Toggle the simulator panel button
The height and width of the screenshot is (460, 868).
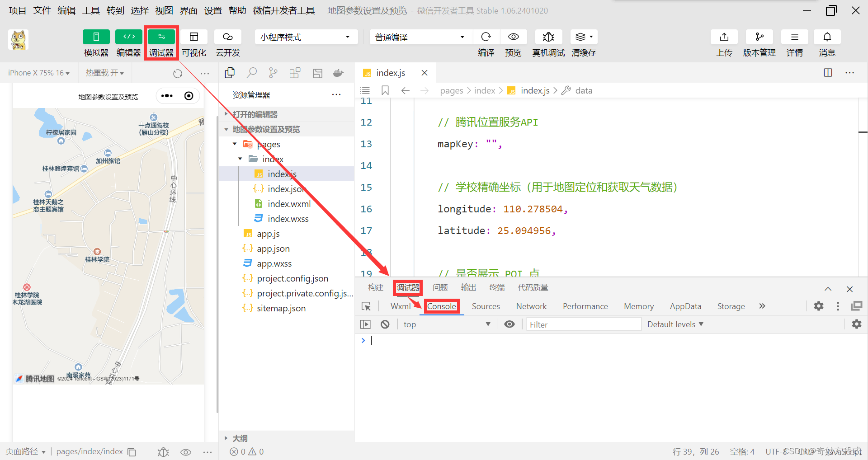click(x=96, y=37)
